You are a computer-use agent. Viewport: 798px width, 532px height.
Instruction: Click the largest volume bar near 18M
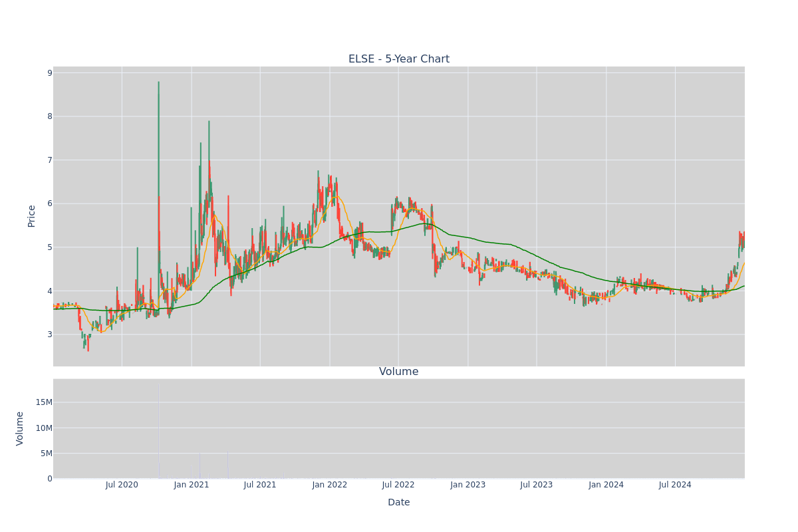(x=158, y=431)
